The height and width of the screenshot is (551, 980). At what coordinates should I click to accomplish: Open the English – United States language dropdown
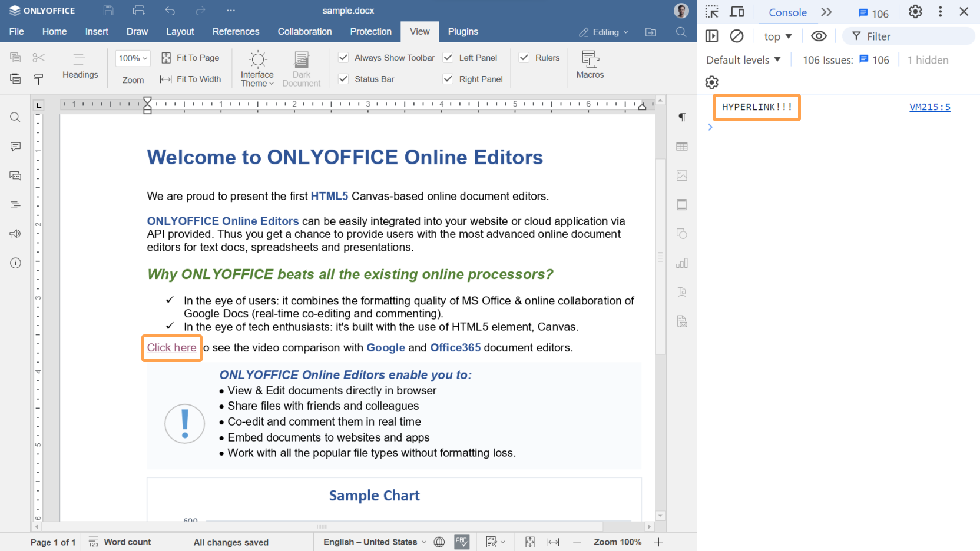tap(375, 542)
